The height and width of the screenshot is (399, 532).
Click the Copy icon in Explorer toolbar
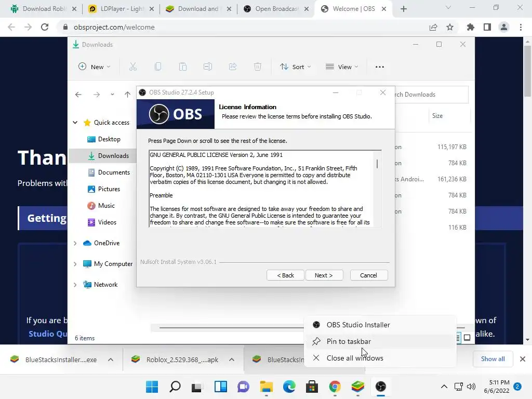tap(158, 67)
